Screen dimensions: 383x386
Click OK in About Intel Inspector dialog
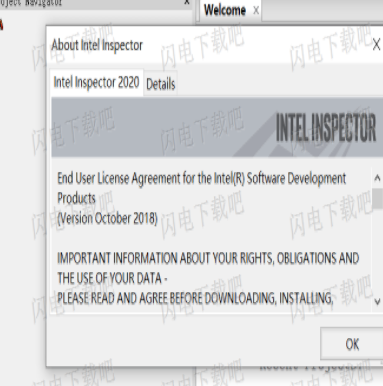352,344
